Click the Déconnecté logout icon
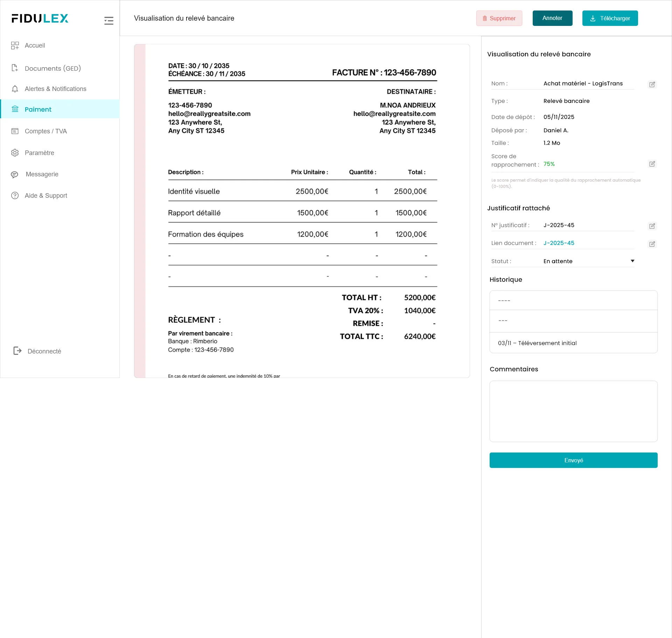672x638 pixels. point(17,351)
